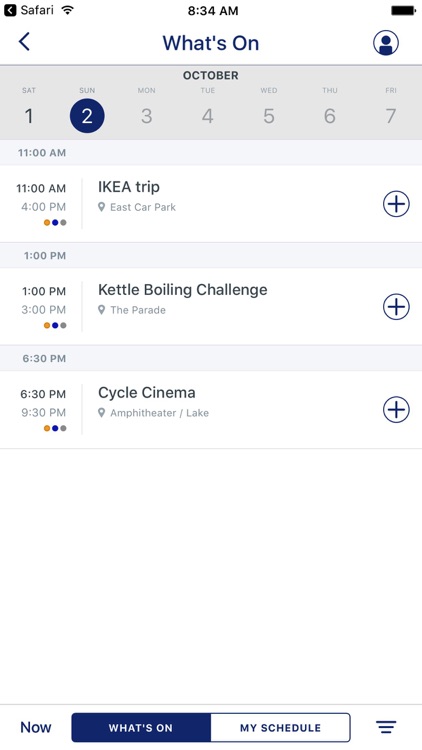Open the user profile icon
This screenshot has width=422, height=750.
click(386, 43)
